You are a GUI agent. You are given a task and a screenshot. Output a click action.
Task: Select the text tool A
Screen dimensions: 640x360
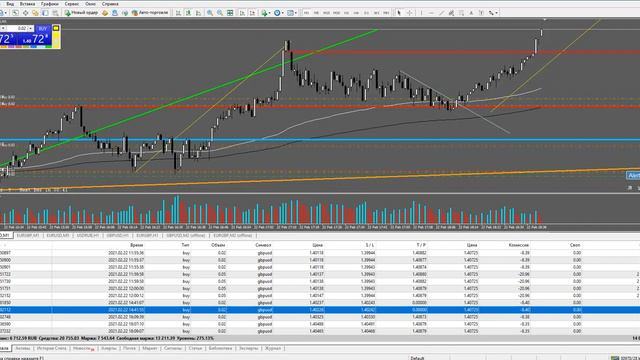point(471,13)
